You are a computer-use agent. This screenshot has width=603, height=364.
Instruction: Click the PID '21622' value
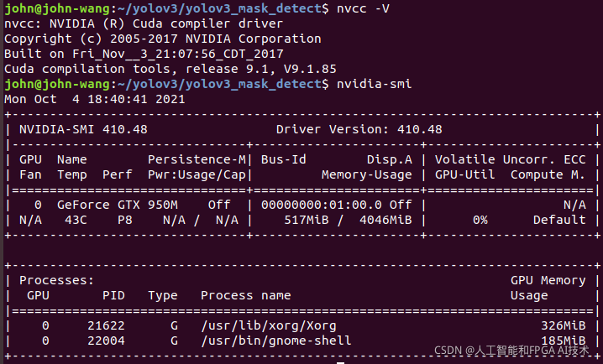[x=106, y=325]
